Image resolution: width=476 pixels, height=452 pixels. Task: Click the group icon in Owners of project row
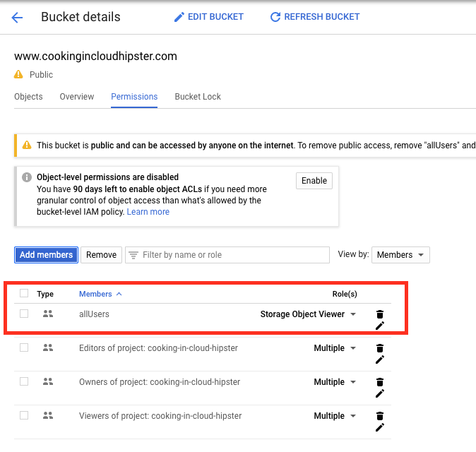48,381
